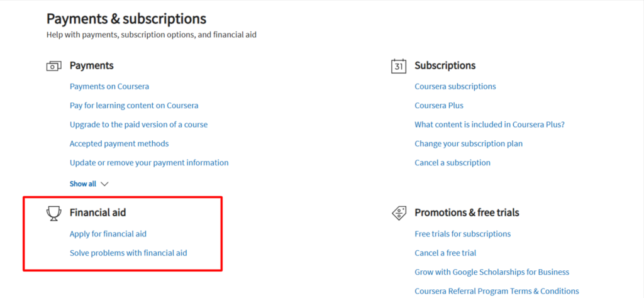Click the chevron beside Show all
Viewport: 644px width, 298px height.
click(x=104, y=184)
